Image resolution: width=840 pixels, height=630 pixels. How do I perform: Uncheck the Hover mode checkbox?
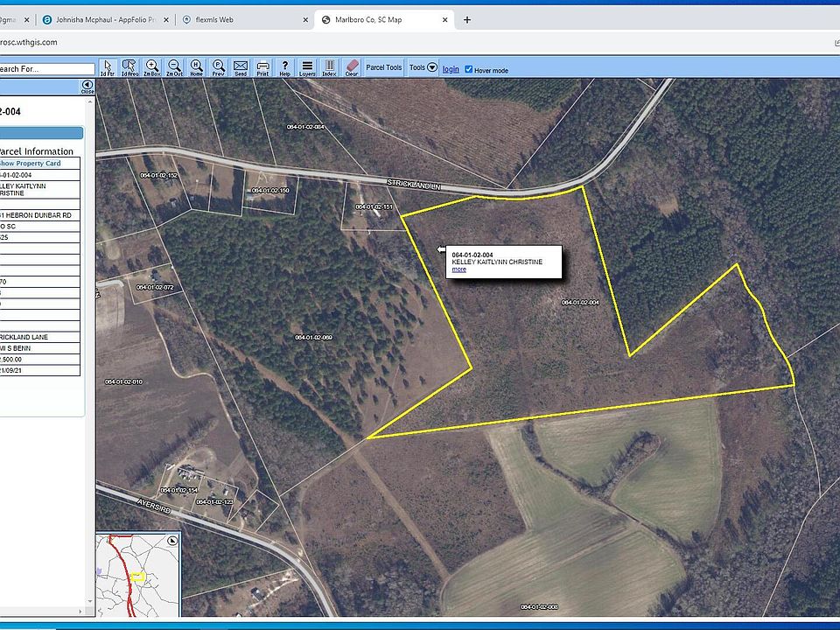coord(469,69)
